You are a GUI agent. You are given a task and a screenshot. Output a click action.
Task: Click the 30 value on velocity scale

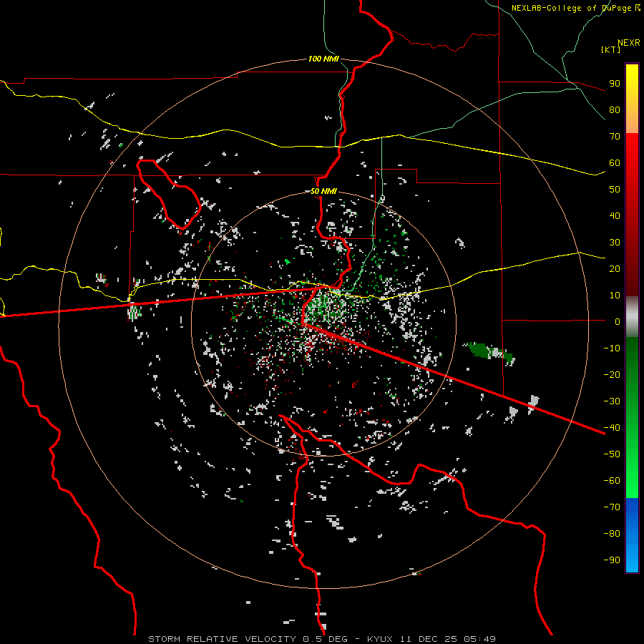tap(615, 243)
